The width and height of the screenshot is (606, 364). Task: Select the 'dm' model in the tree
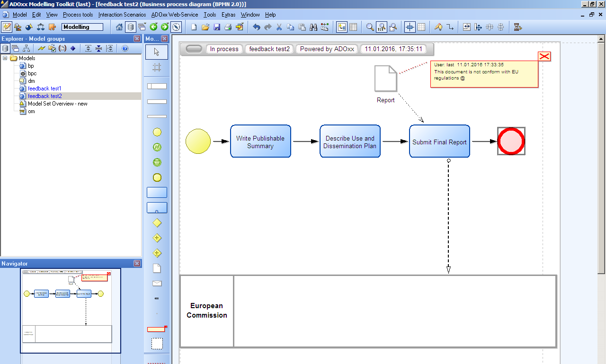(31, 81)
